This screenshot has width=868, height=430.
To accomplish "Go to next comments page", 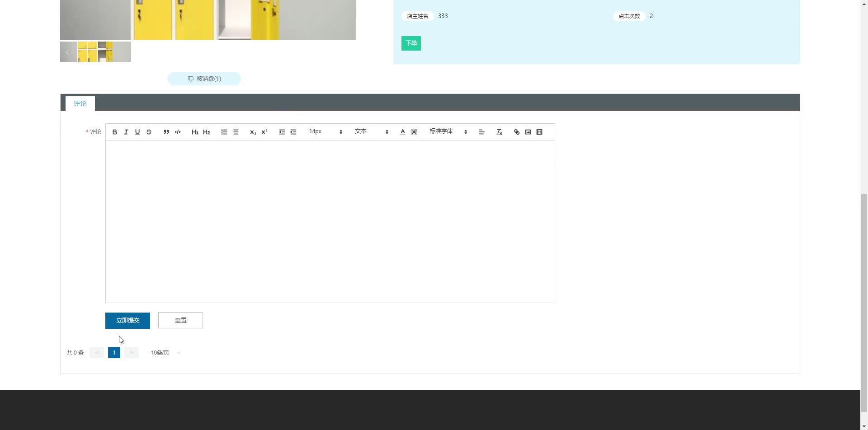I will 132,353.
